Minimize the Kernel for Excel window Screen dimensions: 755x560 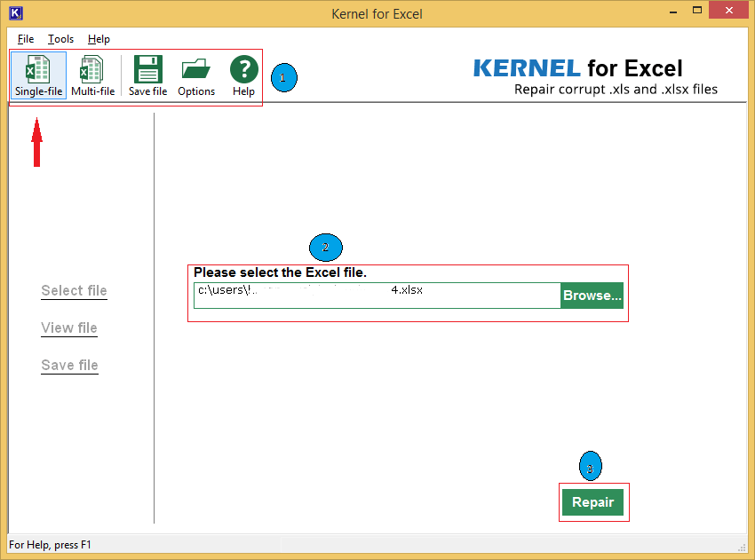[x=673, y=11]
